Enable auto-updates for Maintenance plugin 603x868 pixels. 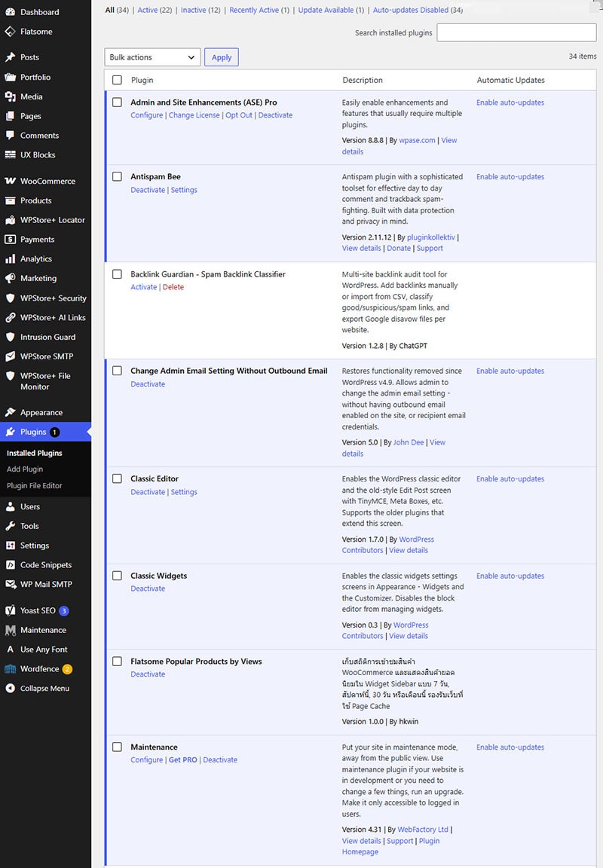tap(510, 747)
